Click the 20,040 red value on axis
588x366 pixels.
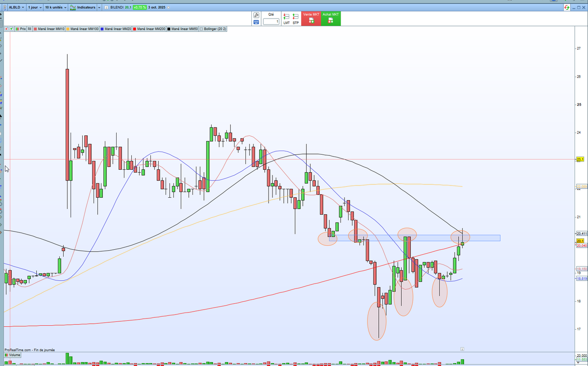tap(581, 246)
